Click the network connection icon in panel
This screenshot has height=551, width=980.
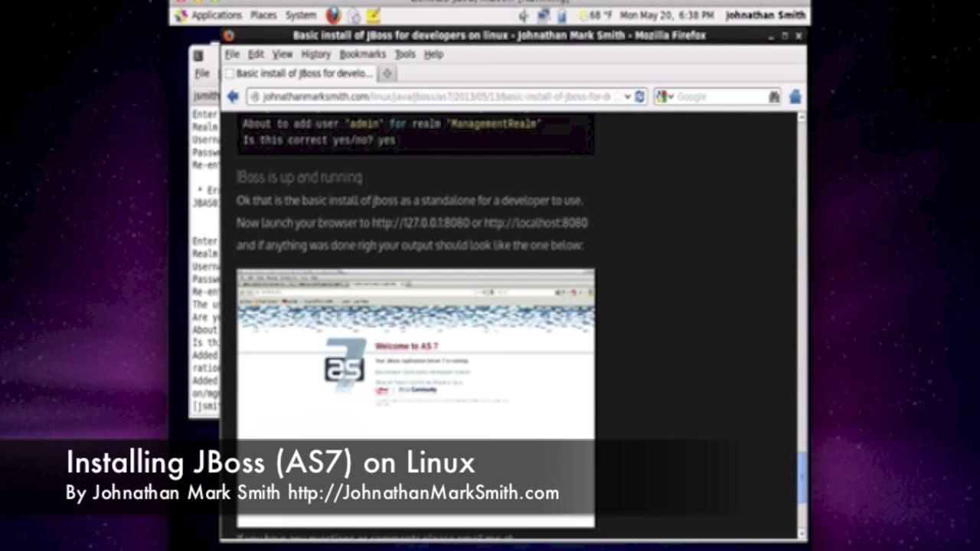pos(544,15)
